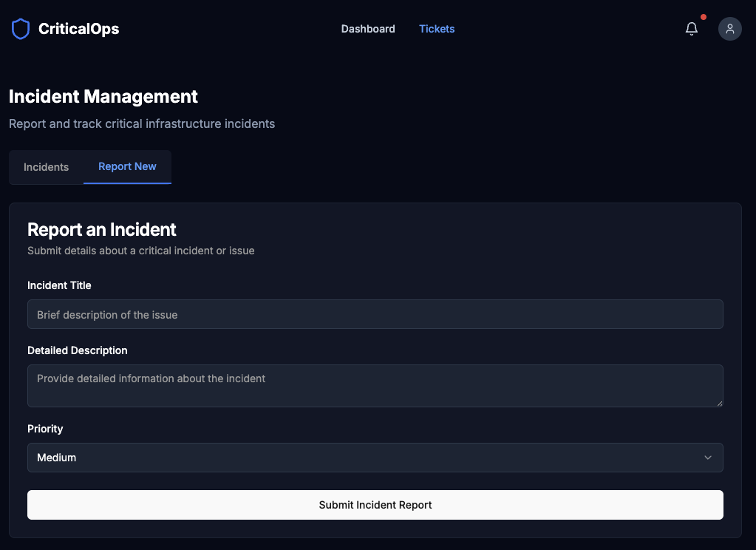Go to the Dashboard page
Image resolution: width=756 pixels, height=550 pixels.
coord(368,29)
